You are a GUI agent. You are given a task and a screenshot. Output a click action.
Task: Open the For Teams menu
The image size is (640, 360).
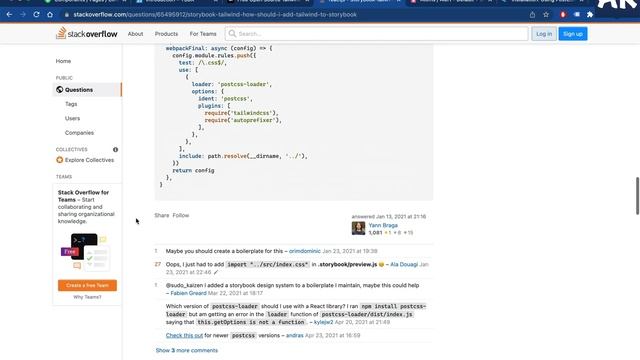pyautogui.click(x=203, y=34)
